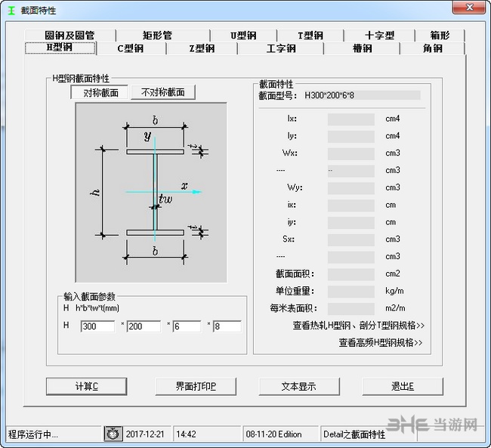Select the H型钢 tab
The image size is (491, 448).
point(60,48)
